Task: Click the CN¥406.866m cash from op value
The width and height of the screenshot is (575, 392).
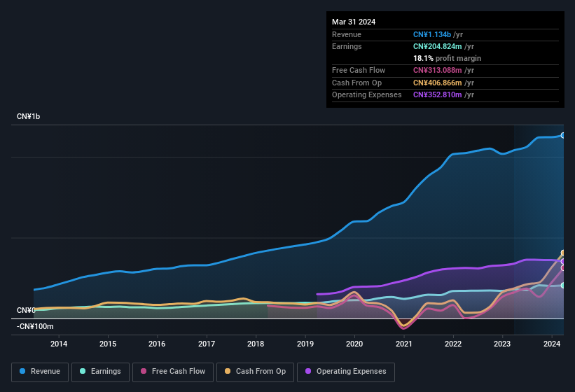Action: pyautogui.click(x=438, y=83)
